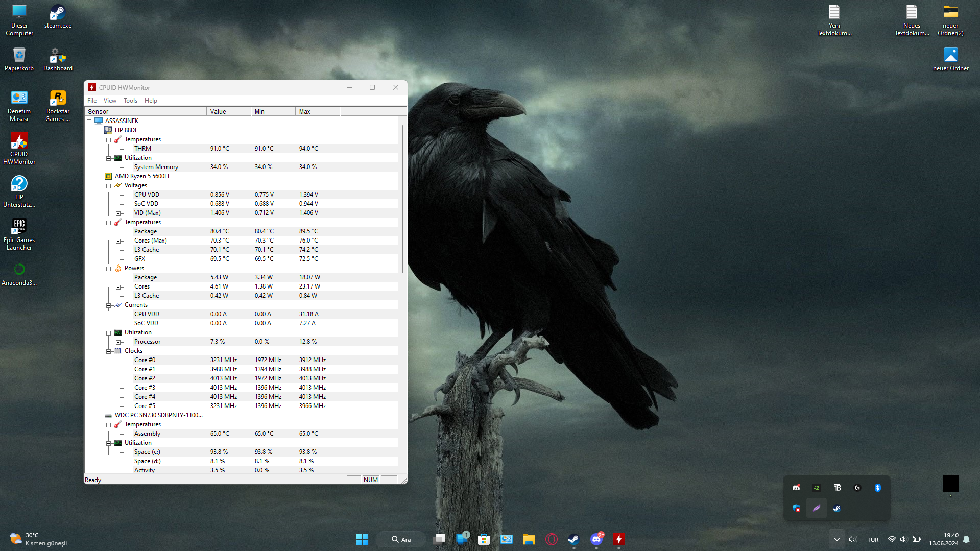
Task: Open Denetim Masası control panel icon
Action: point(19,106)
